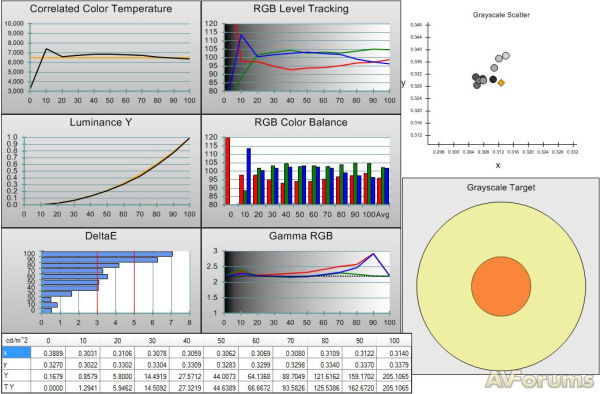
Task: Select the 100 column header in data table
Action: pos(394,340)
